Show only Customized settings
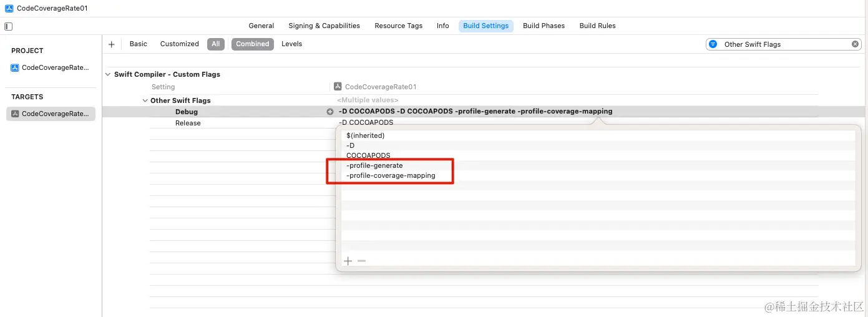This screenshot has width=868, height=317. click(x=179, y=44)
